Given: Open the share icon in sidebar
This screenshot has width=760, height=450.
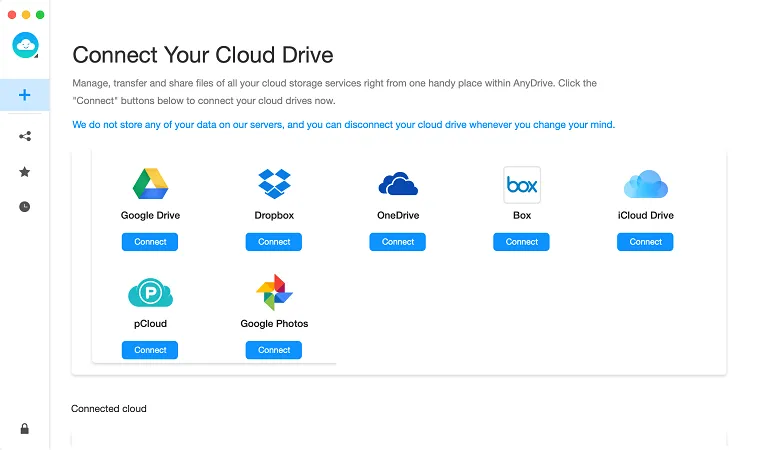Looking at the screenshot, I should [x=25, y=136].
